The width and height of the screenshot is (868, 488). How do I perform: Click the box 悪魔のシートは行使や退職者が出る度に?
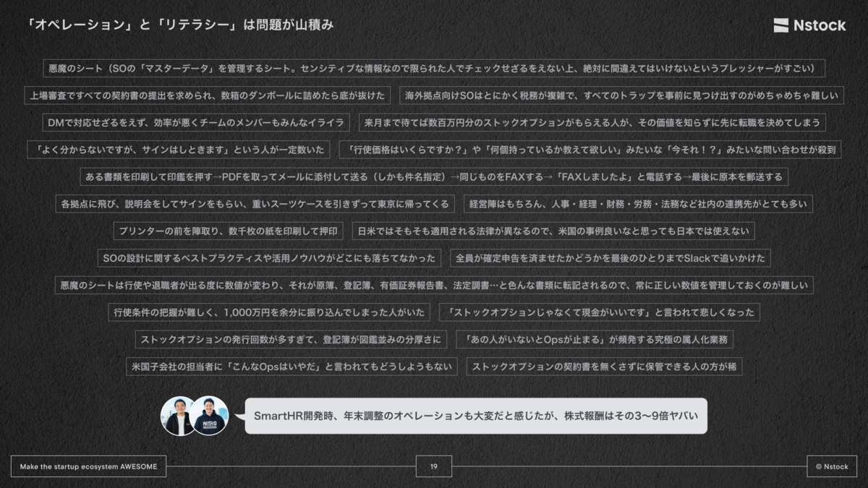click(x=434, y=285)
